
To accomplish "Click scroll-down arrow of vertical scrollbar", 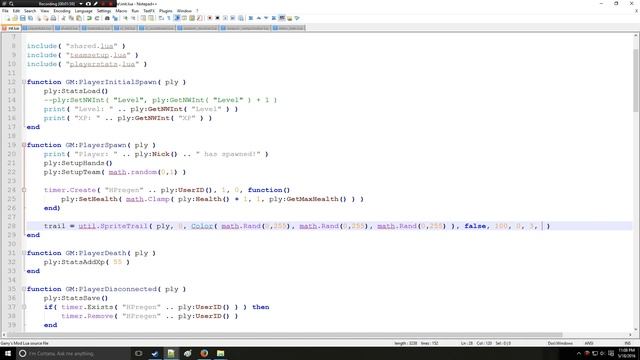I will coord(636,329).
